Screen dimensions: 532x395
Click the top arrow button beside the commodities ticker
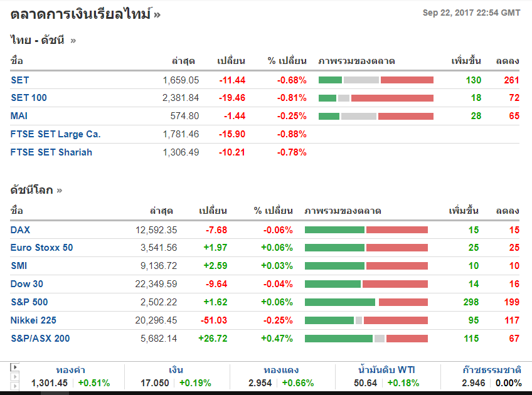[x=15, y=367]
